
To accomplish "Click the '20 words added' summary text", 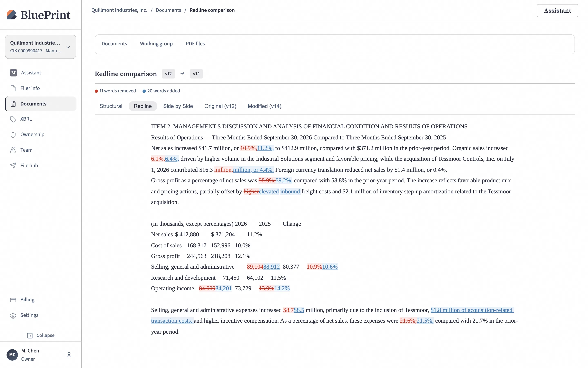I will (x=164, y=91).
